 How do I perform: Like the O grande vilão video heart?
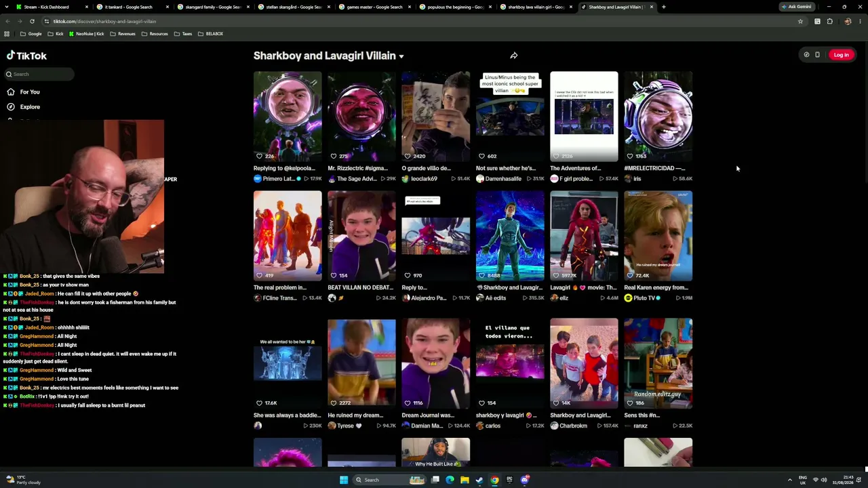coord(408,156)
